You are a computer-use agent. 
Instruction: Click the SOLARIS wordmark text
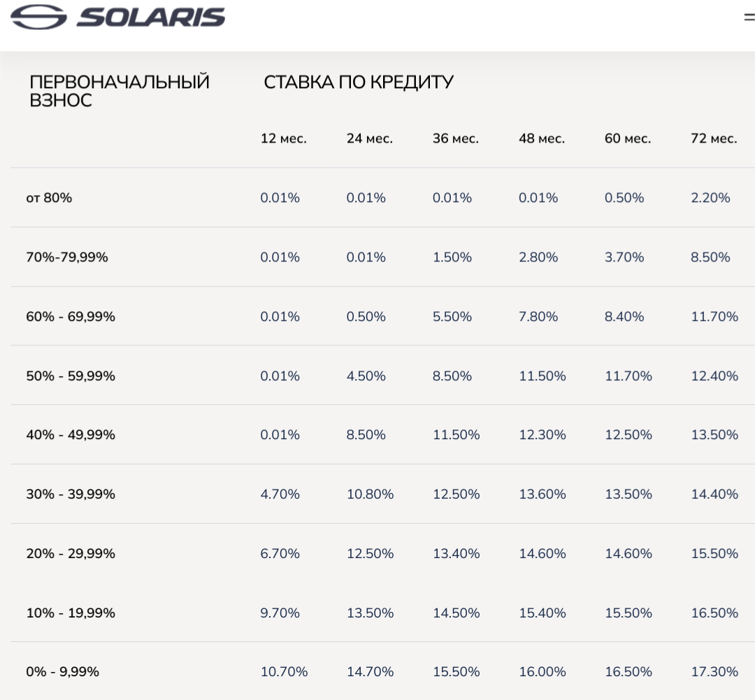click(x=151, y=17)
